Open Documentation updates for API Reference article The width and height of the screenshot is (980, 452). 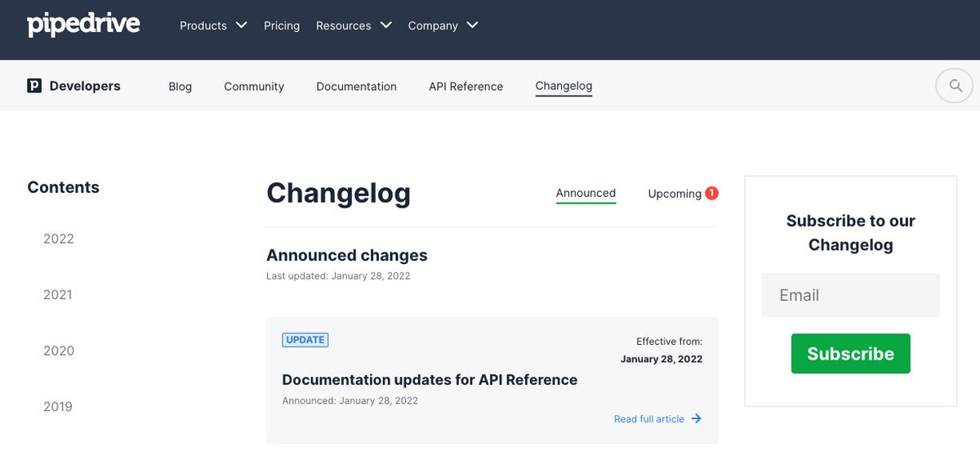click(x=430, y=379)
